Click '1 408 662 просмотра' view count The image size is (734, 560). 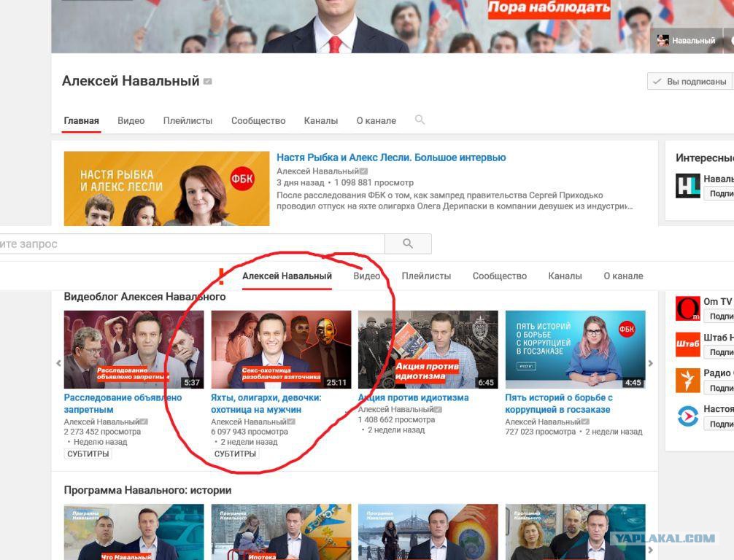pyautogui.click(x=396, y=420)
